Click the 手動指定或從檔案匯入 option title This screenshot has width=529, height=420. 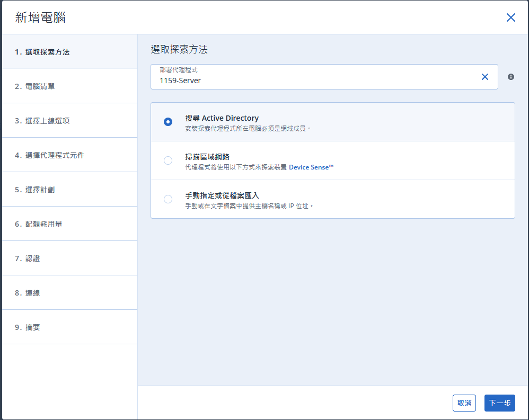222,195
